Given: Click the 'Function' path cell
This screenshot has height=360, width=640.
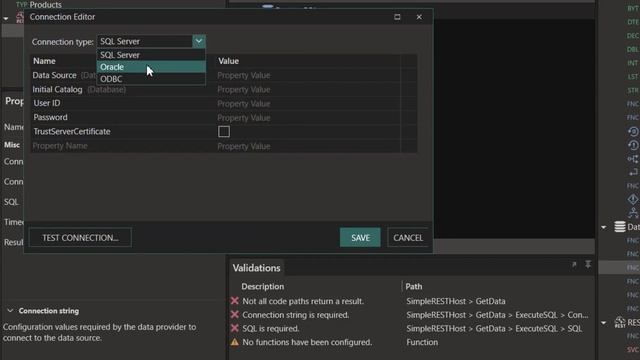Looking at the screenshot, I should click(x=422, y=342).
